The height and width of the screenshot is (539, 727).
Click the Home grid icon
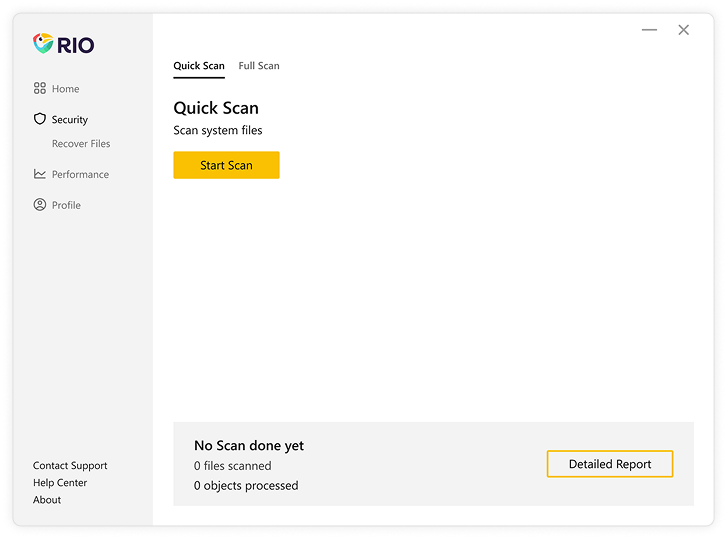40,88
